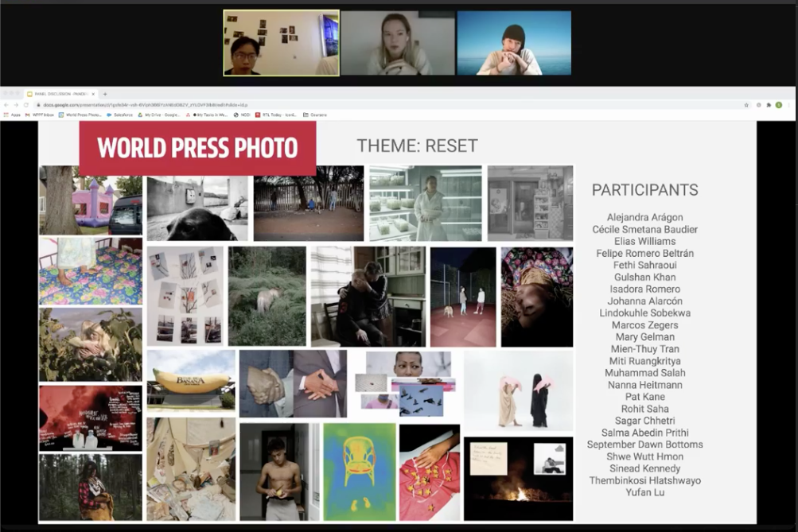The image size is (798, 532).
Task: Select the video tile with ocean background
Action: click(x=514, y=43)
